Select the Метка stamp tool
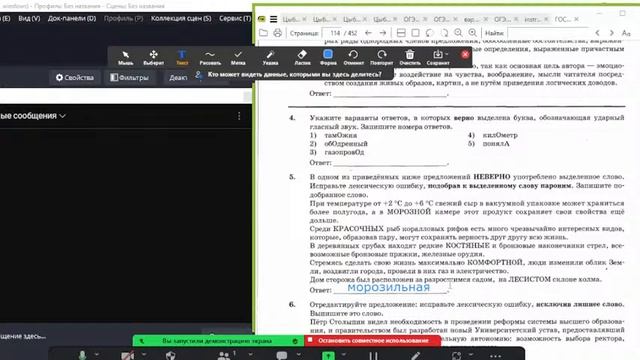 238,57
